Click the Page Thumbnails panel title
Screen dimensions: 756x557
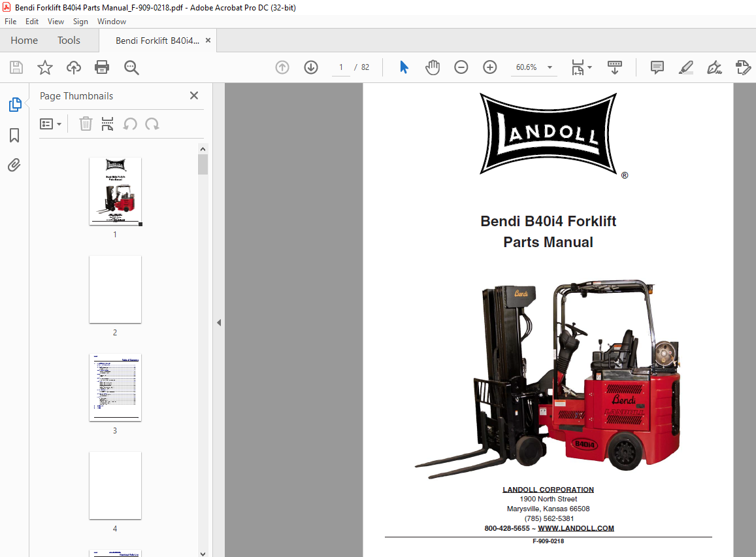tap(76, 96)
